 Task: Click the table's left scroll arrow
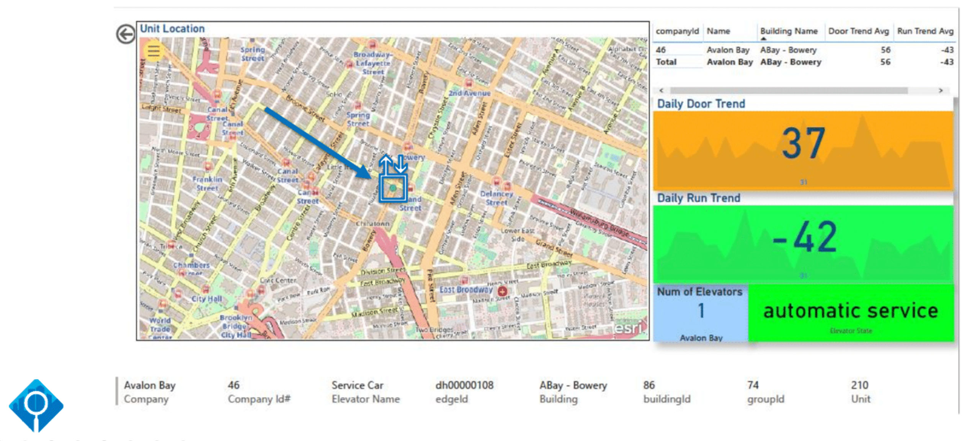[661, 91]
